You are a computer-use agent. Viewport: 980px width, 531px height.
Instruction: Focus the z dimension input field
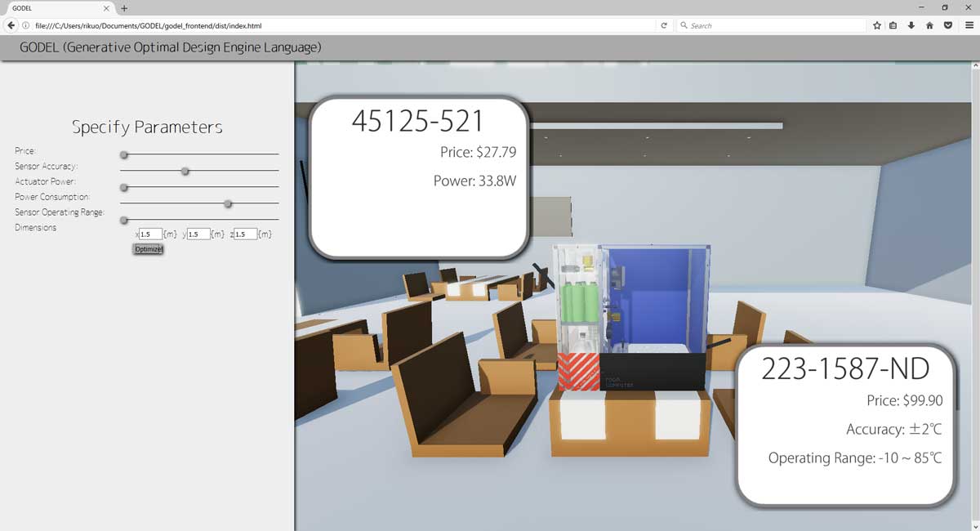pos(246,234)
